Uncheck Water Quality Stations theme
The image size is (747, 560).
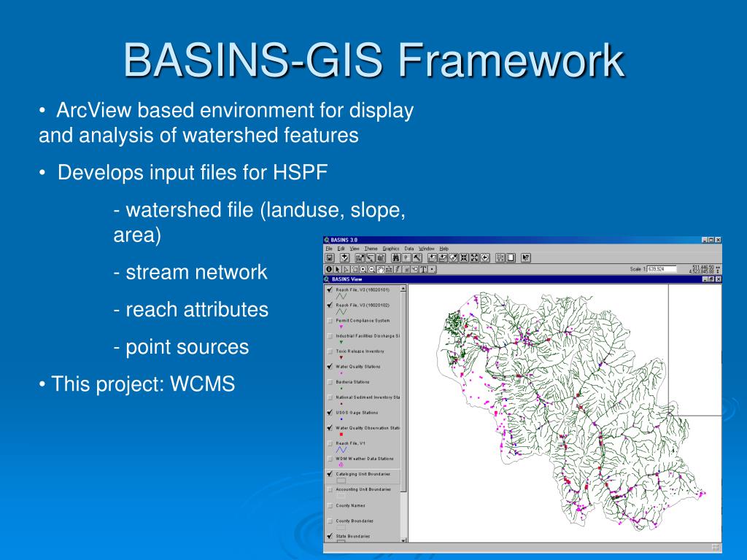pyautogui.click(x=330, y=366)
